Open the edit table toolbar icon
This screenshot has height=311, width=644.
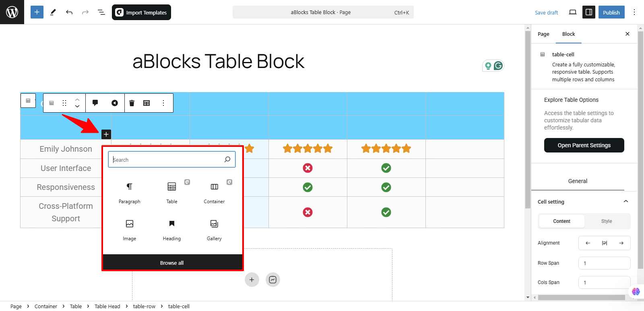[147, 103]
